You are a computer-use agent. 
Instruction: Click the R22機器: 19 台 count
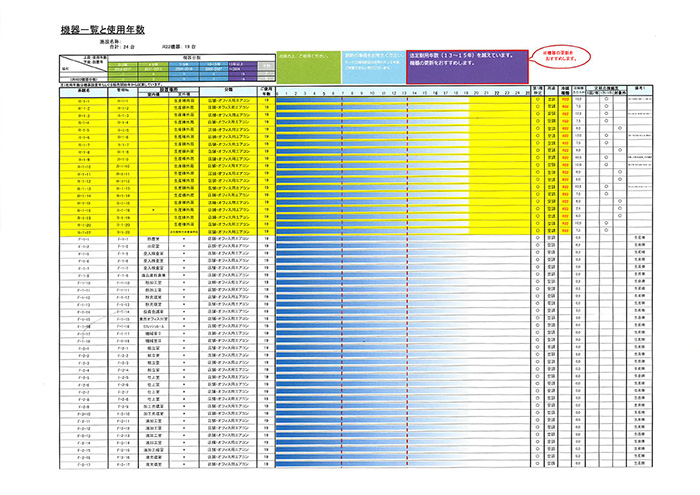coord(179,46)
